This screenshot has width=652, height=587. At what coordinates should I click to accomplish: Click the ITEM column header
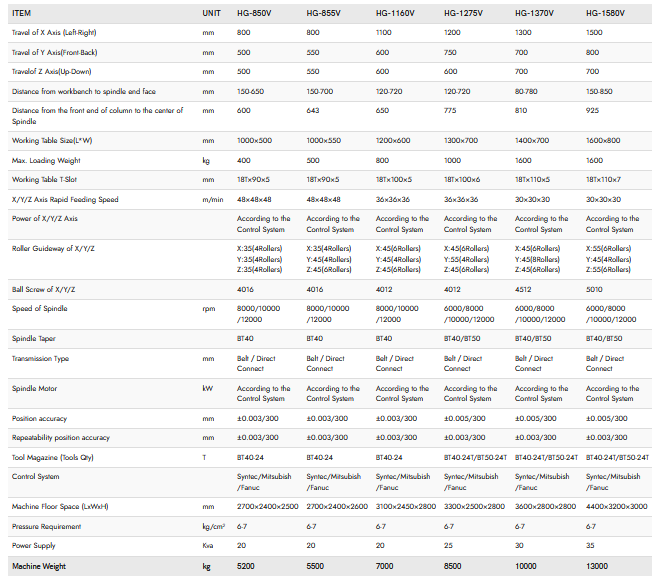[24, 13]
